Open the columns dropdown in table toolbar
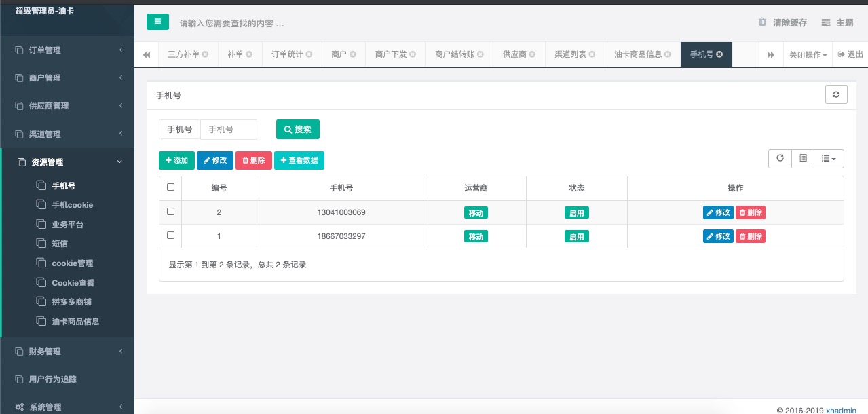Viewport: 868px width, 414px height. 828,158
